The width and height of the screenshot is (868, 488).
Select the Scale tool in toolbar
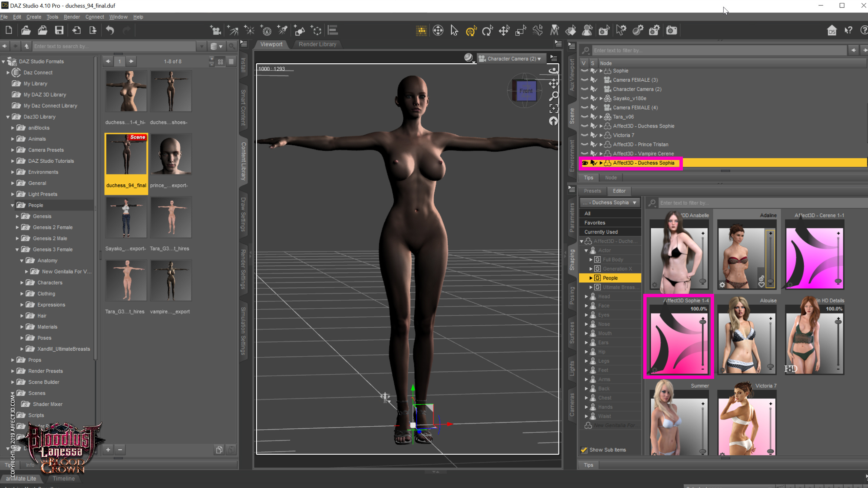[x=521, y=30]
